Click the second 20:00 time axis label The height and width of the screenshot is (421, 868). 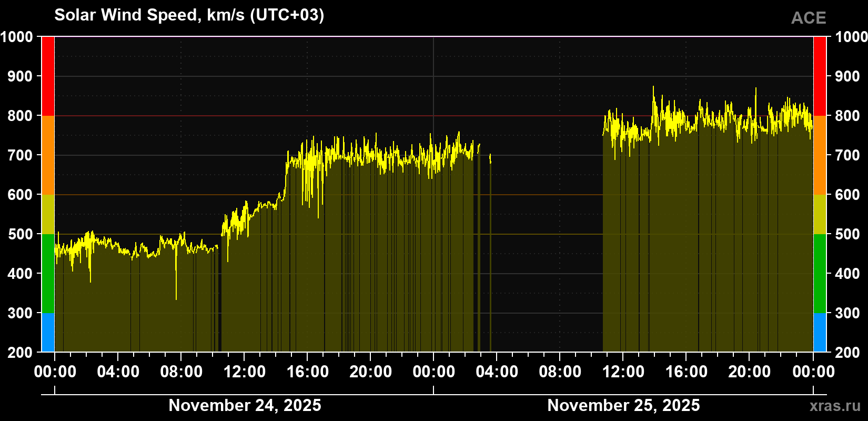[750, 372]
